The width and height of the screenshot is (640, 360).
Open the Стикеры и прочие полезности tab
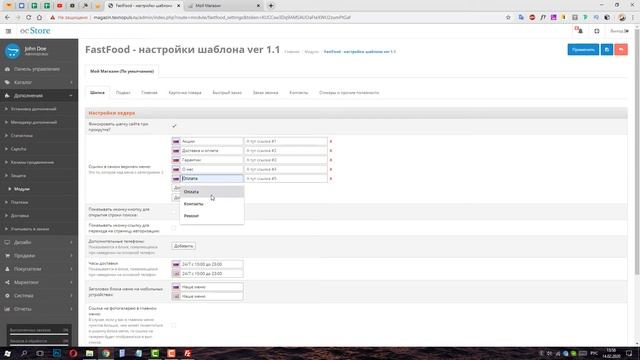pyautogui.click(x=349, y=93)
